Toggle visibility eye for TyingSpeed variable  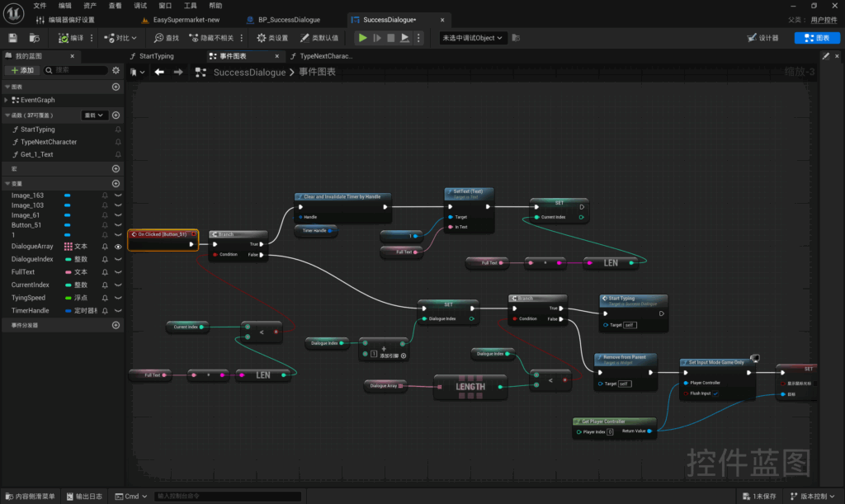(x=118, y=298)
